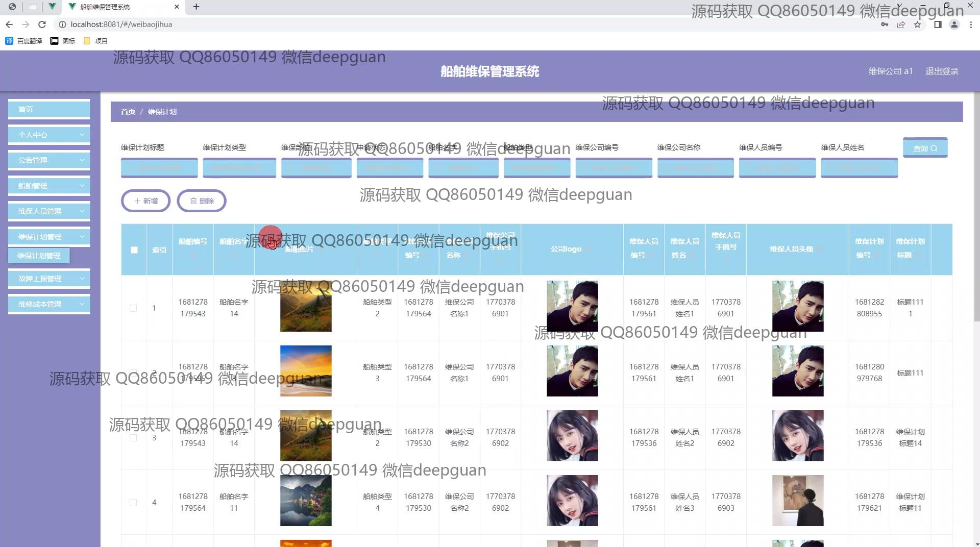The height and width of the screenshot is (547, 980).
Task: Share this page via share icon
Action: pyautogui.click(x=901, y=24)
